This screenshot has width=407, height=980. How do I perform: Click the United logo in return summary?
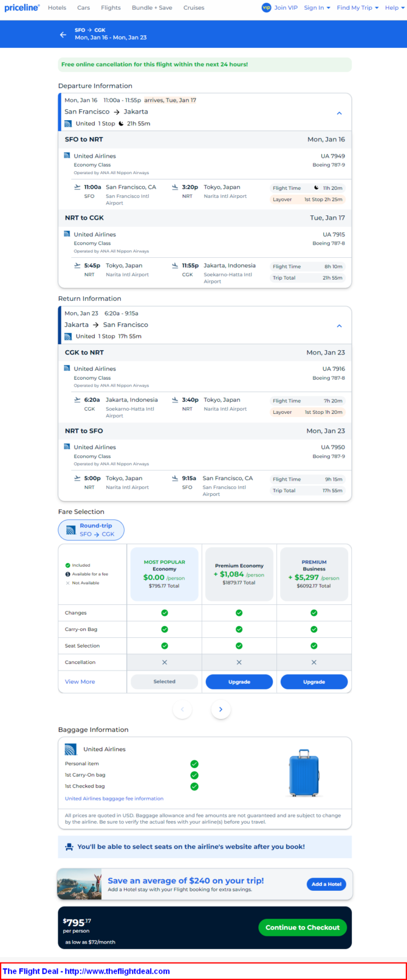coord(68,336)
